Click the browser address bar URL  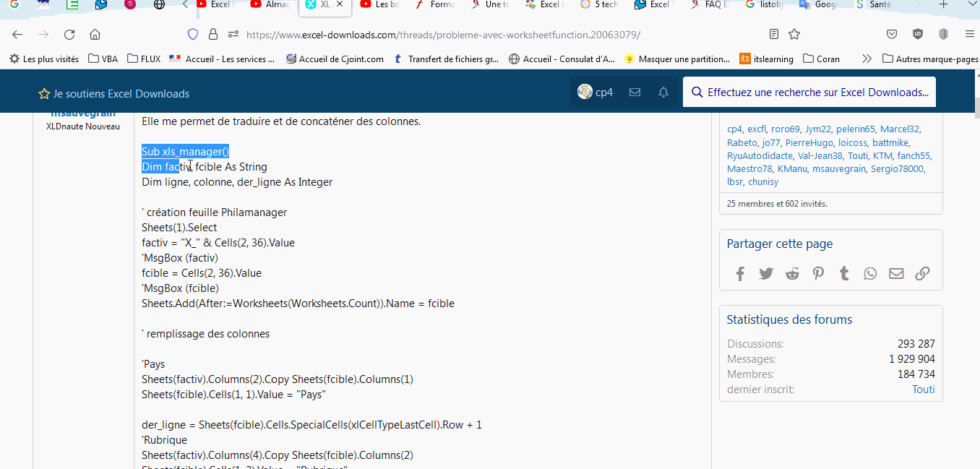click(x=443, y=34)
